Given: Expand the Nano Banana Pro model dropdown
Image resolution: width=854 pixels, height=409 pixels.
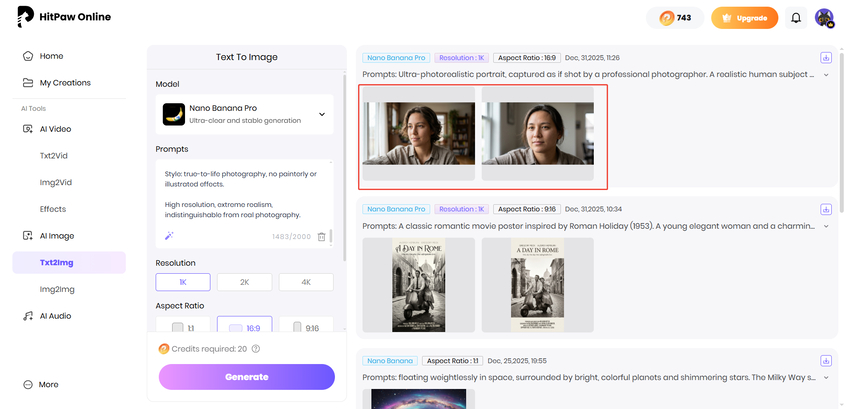Looking at the screenshot, I should click(x=245, y=114).
